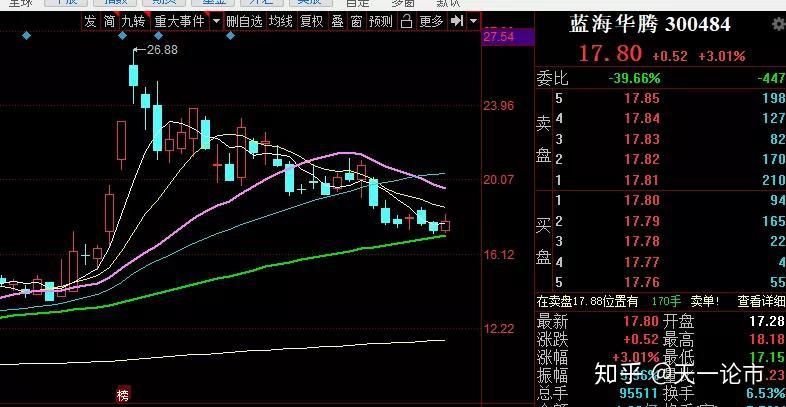Select the sell level 4 price 17.84

click(x=642, y=119)
